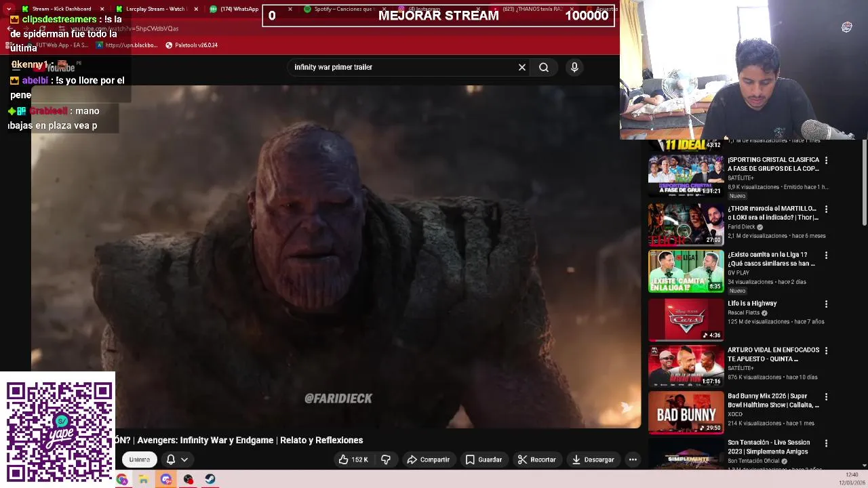Clip the video using Recortar

[536, 460]
